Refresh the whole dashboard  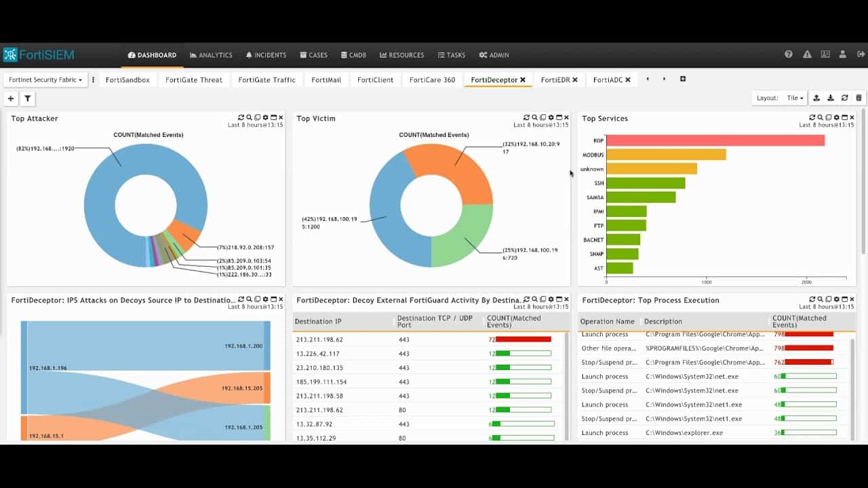click(845, 98)
